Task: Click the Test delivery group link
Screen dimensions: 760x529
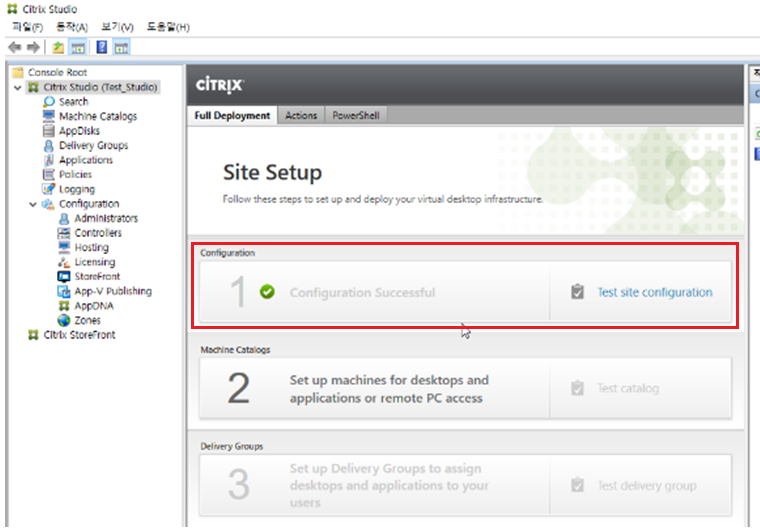Action: click(x=647, y=485)
